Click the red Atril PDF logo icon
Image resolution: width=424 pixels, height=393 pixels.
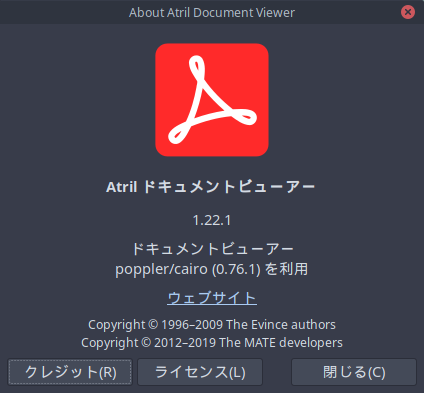tap(212, 100)
